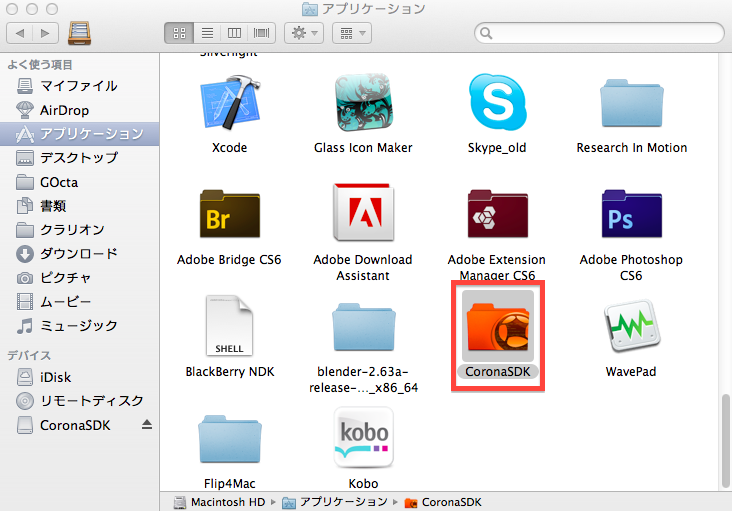Switch to column view
This screenshot has width=732, height=511.
tap(234, 33)
